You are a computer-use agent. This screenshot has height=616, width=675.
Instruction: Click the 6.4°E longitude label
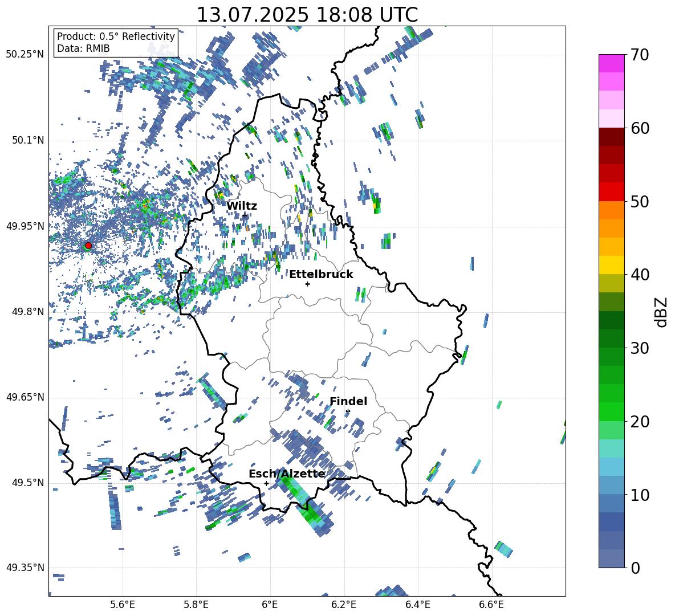417,605
